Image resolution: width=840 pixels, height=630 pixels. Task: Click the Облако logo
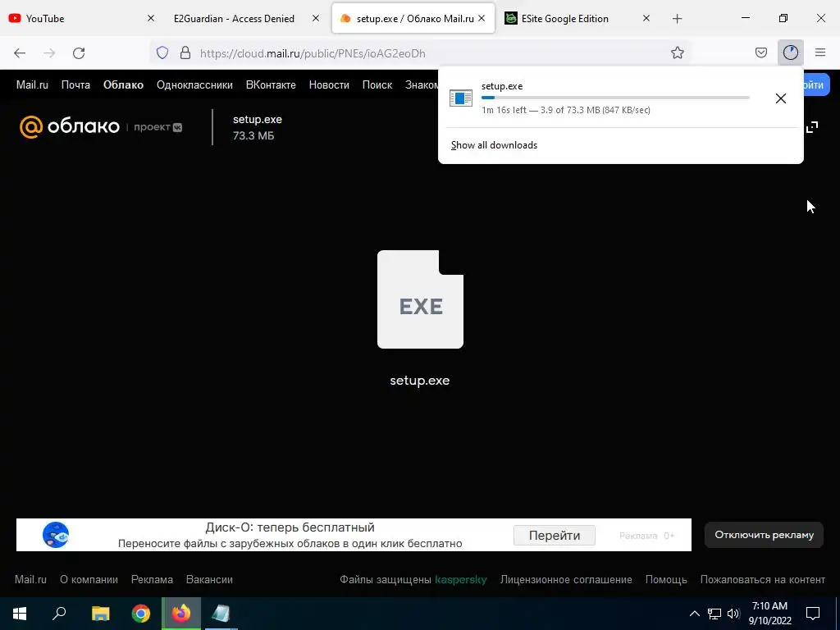(69, 127)
